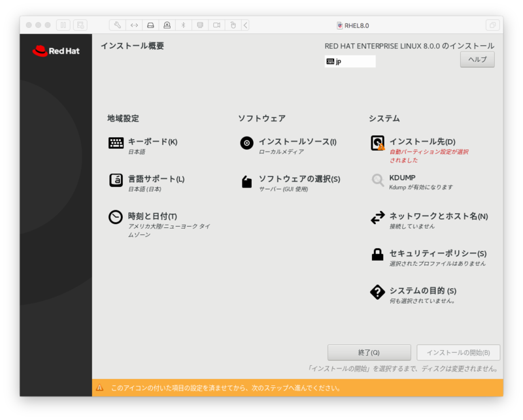The width and height of the screenshot is (523, 420).
Task: Click the VM snapshot toolbar button
Action: coord(80,25)
